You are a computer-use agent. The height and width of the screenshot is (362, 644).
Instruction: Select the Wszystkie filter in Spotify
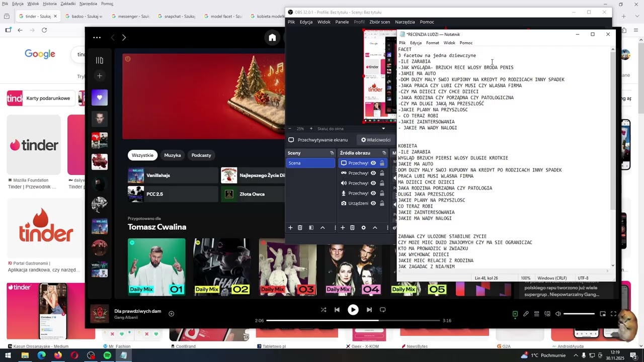click(x=142, y=155)
